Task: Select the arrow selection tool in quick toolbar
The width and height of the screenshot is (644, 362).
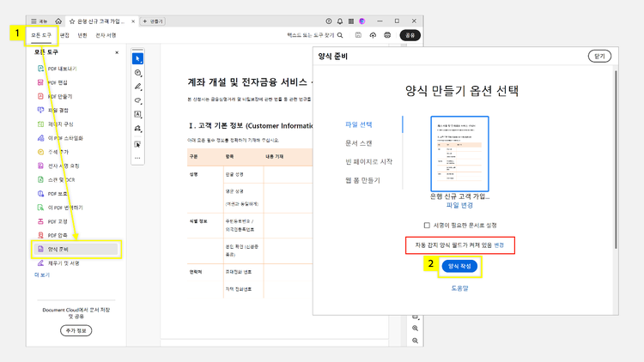Action: [137, 58]
